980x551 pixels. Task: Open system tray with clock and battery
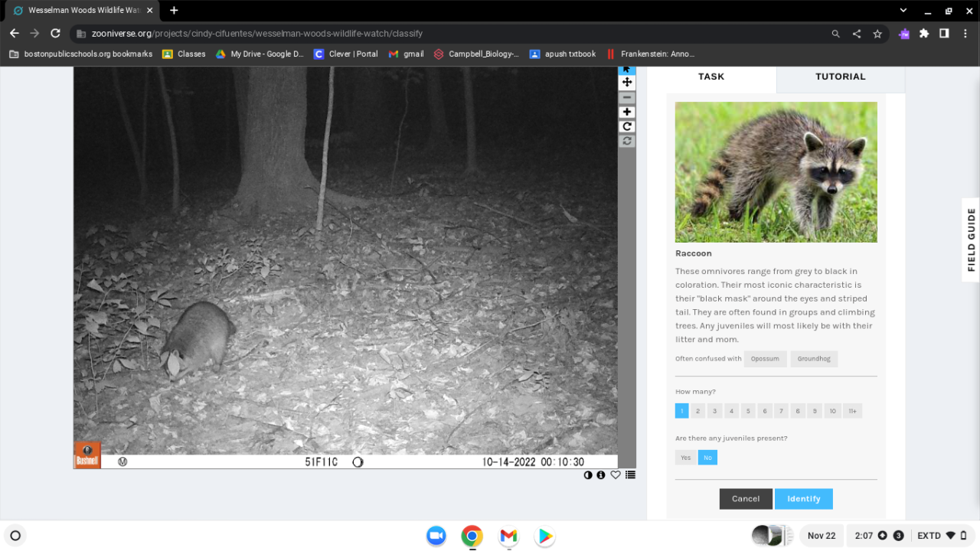910,536
